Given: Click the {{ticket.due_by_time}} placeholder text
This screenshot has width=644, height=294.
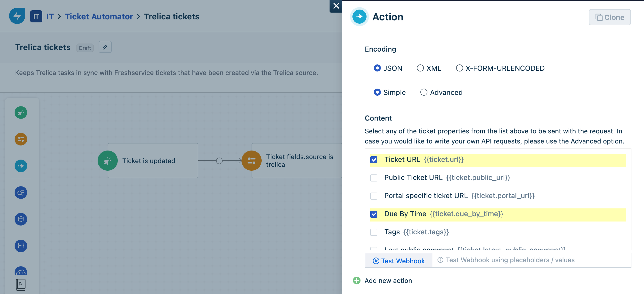Looking at the screenshot, I should click(466, 214).
